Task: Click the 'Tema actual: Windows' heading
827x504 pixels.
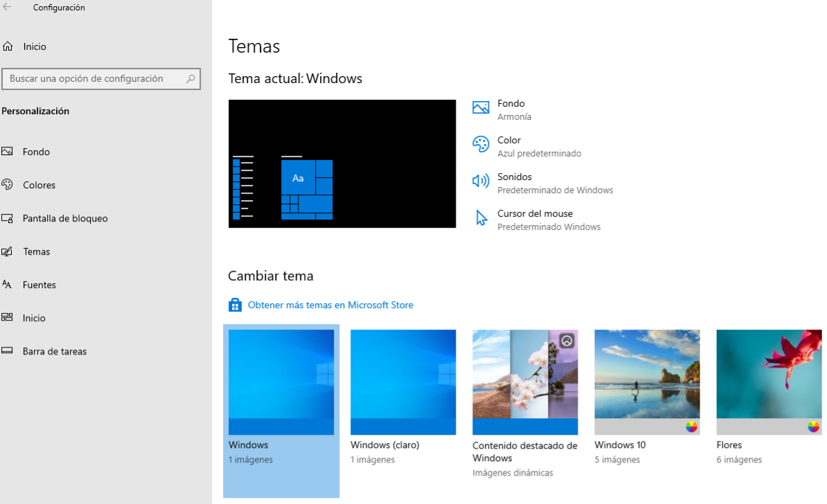Action: pos(295,78)
